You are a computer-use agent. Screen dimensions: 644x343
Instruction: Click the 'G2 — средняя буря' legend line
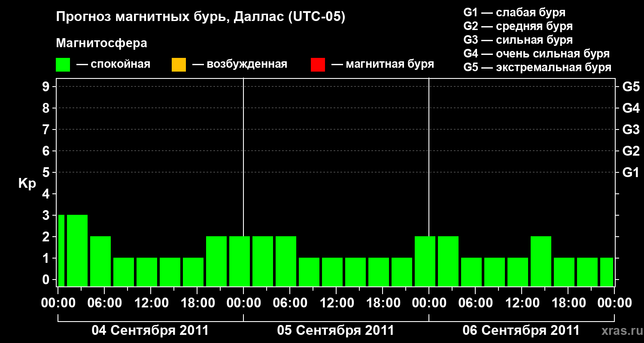point(518,26)
